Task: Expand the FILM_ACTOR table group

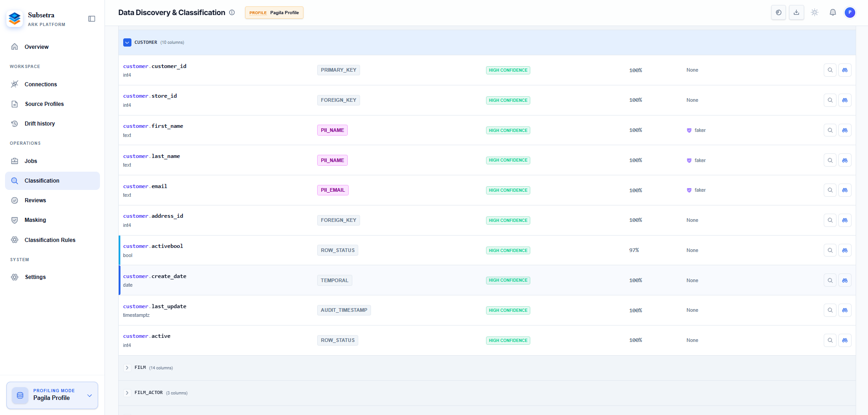Action: tap(127, 393)
